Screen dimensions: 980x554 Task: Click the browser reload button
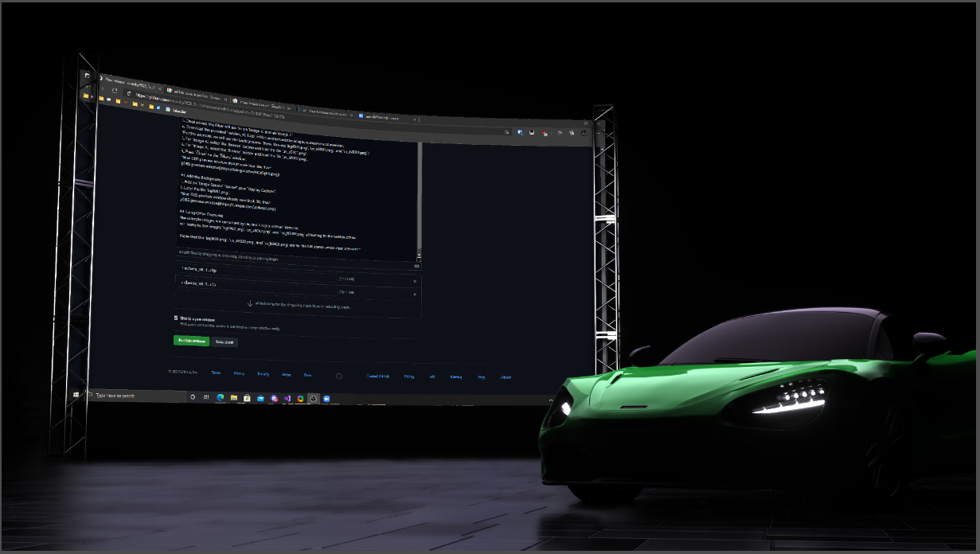115,90
